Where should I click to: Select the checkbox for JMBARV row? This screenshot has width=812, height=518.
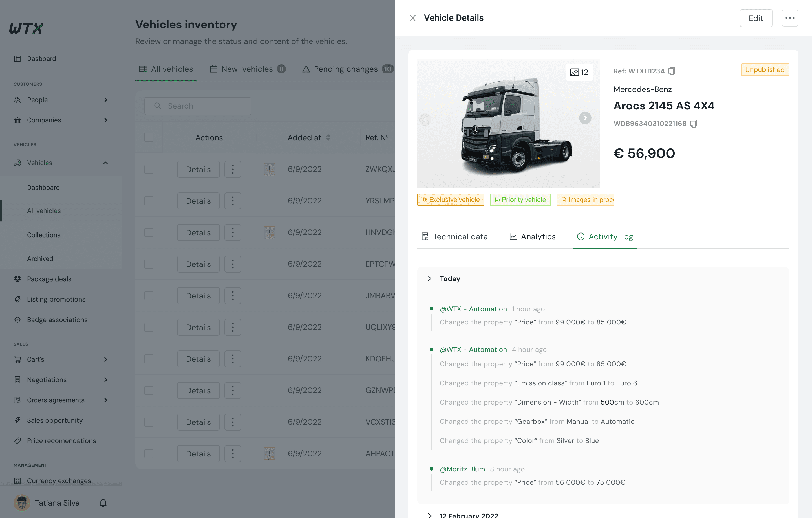149,296
